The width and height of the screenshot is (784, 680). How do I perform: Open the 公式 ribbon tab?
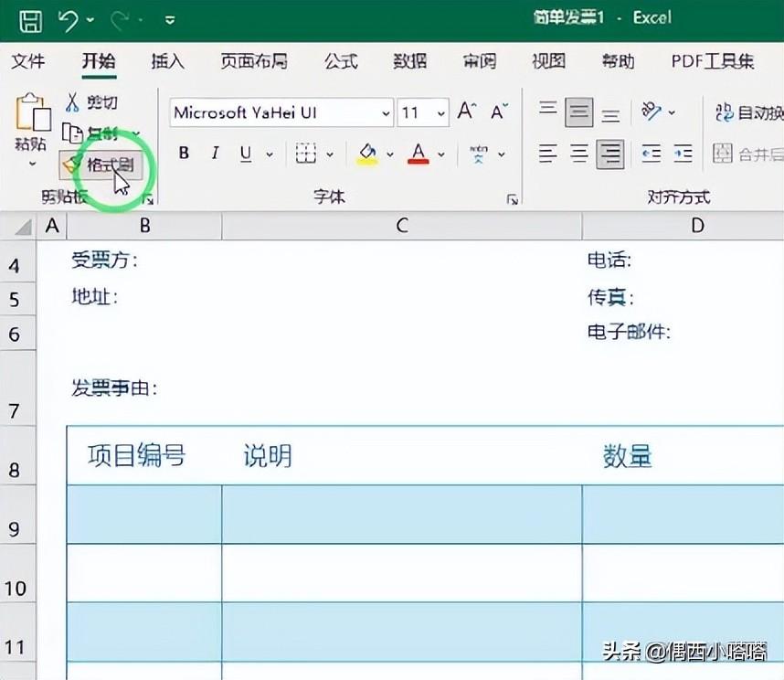point(340,61)
